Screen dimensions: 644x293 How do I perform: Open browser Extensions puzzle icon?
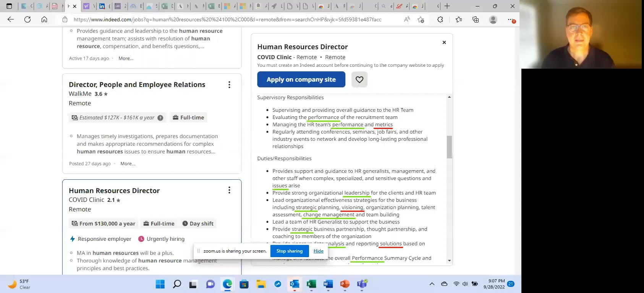click(x=440, y=19)
